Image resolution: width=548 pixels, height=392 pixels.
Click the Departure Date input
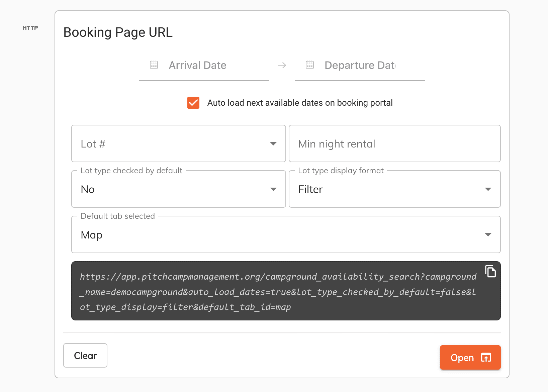[360, 65]
